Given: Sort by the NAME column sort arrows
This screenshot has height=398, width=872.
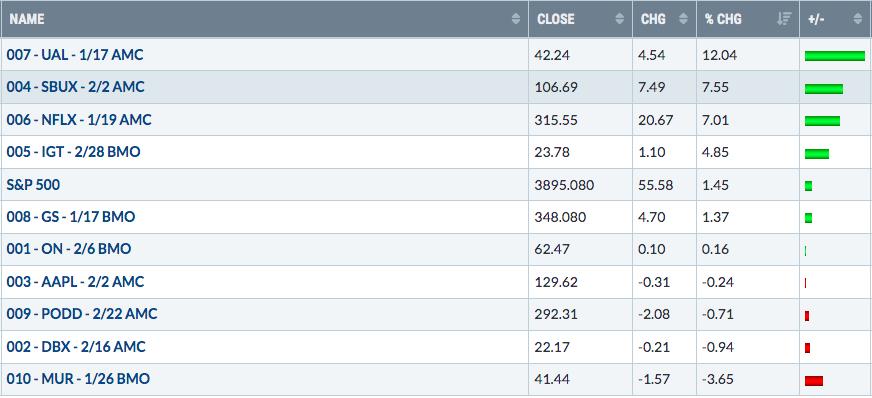Looking at the screenshot, I should coord(516,19).
